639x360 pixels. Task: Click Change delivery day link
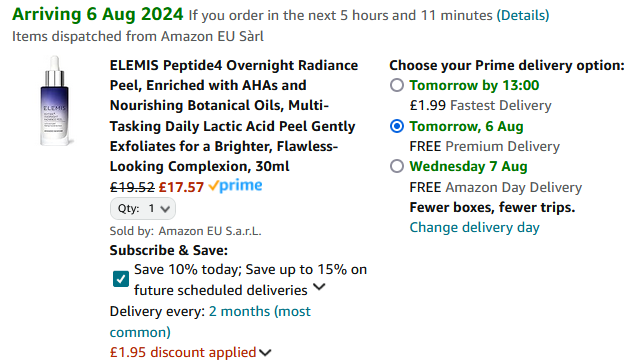[x=474, y=227]
